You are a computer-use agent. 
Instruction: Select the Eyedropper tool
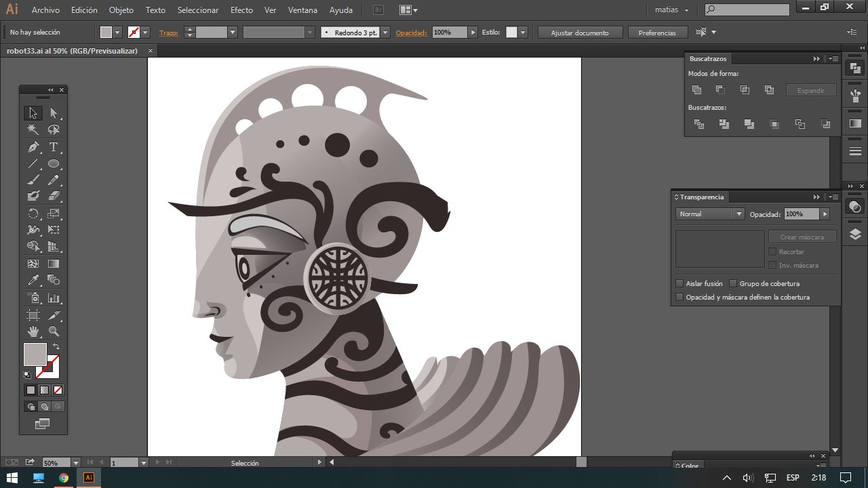pos(33,280)
